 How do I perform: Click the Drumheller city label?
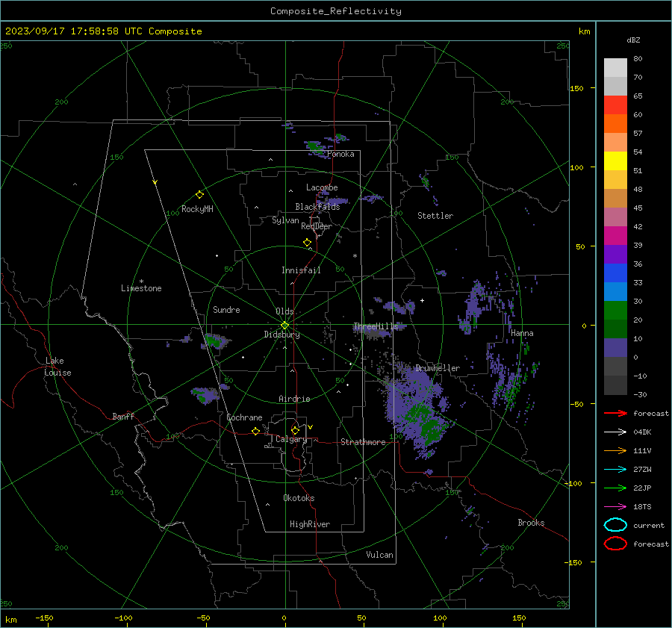click(x=438, y=368)
